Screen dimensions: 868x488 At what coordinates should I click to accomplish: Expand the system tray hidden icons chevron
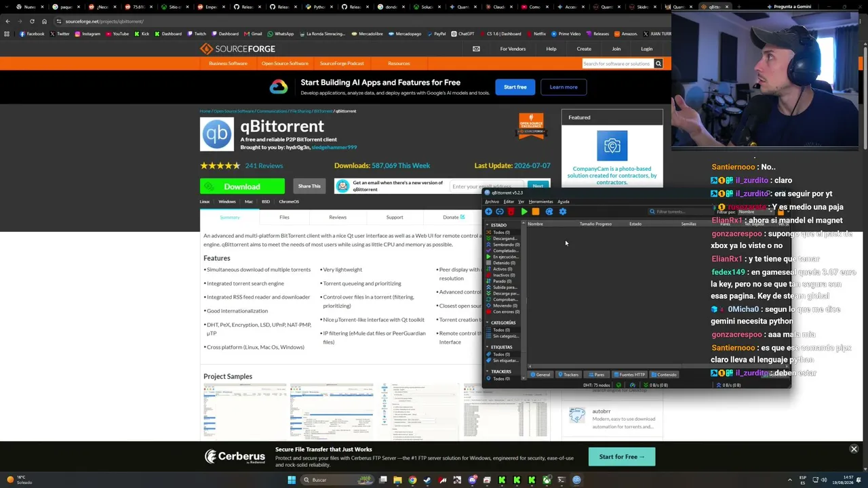click(x=791, y=480)
